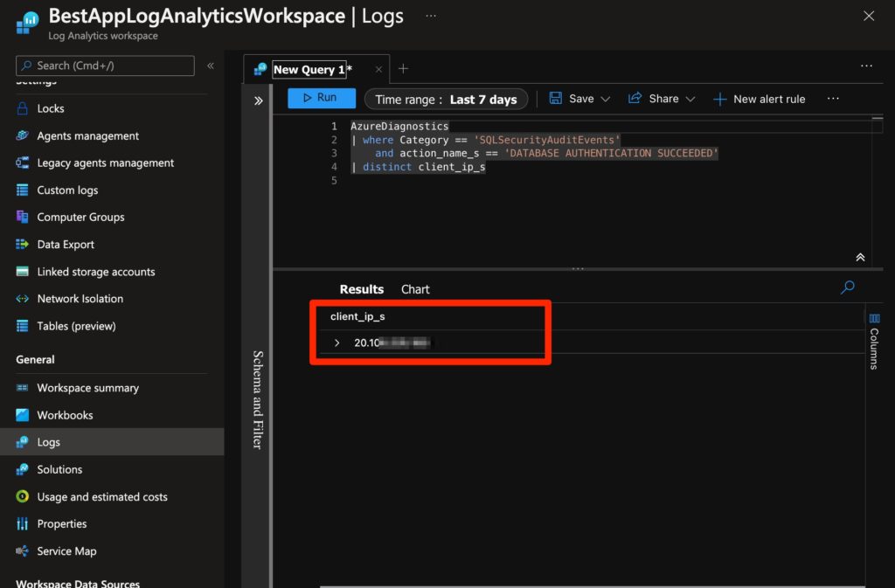Change the Time range Last 7 days

[446, 100]
